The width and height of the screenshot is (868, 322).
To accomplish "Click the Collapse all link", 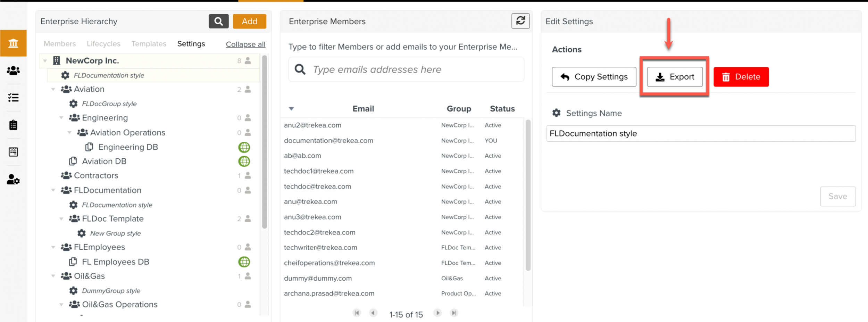I will point(245,44).
